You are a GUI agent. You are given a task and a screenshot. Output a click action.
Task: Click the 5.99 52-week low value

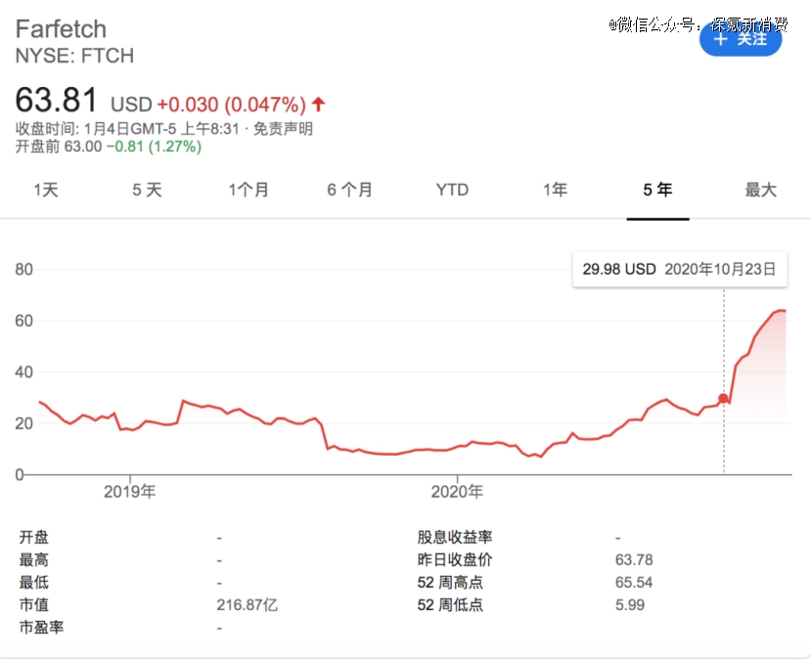[630, 604]
